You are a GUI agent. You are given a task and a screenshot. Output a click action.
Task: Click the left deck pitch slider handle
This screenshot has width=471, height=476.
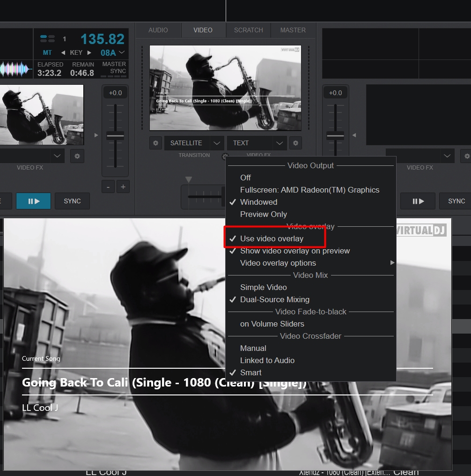point(115,136)
